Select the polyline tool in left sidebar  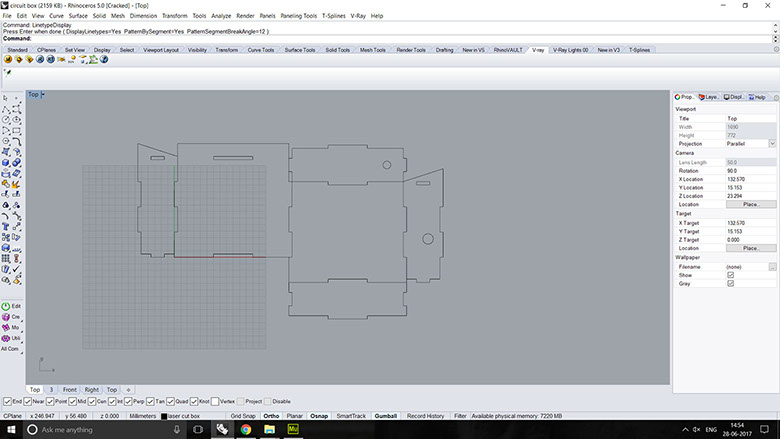[x=5, y=109]
